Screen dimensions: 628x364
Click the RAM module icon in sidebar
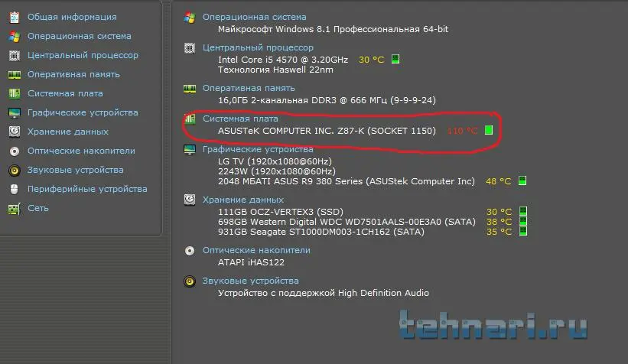point(15,74)
